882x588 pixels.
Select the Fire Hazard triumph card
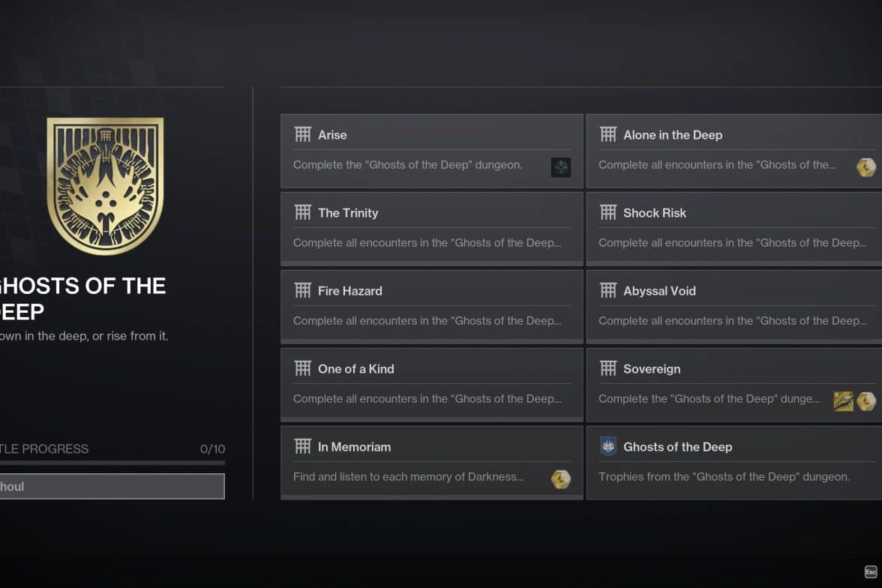click(x=431, y=307)
